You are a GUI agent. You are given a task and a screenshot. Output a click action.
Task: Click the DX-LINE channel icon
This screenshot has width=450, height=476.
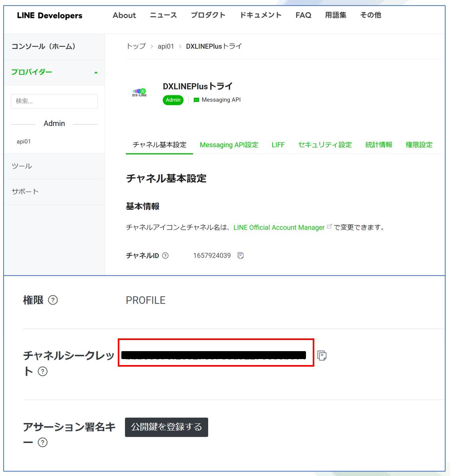click(x=140, y=93)
